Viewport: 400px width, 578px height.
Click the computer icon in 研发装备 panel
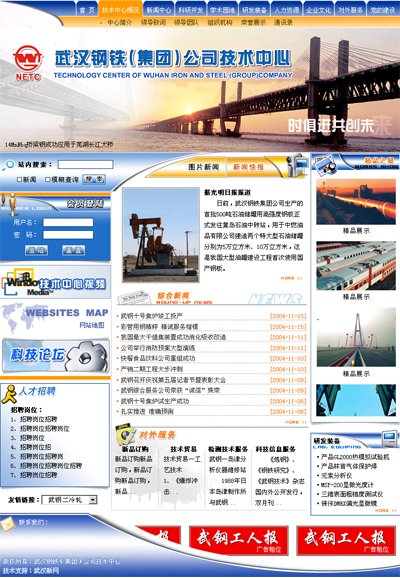pyautogui.click(x=389, y=439)
